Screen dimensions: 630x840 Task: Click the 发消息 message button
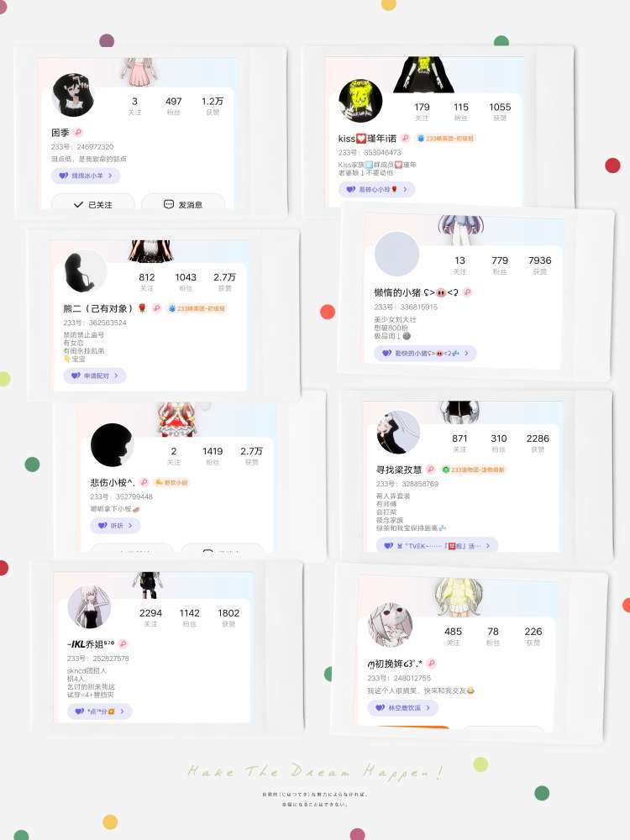pos(183,205)
